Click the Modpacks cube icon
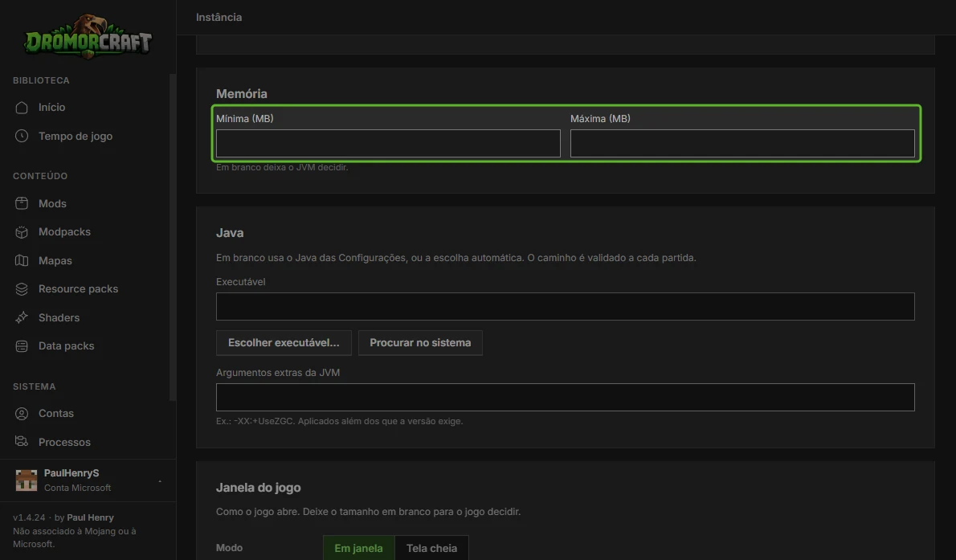Image resolution: width=956 pixels, height=560 pixels. 22,232
